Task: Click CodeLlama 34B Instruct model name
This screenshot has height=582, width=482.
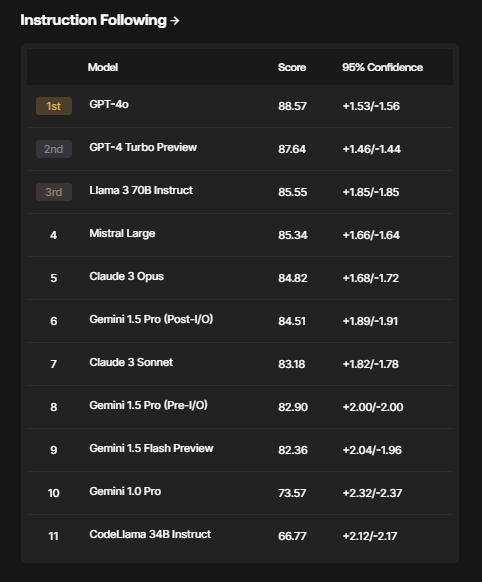Action: (x=150, y=534)
